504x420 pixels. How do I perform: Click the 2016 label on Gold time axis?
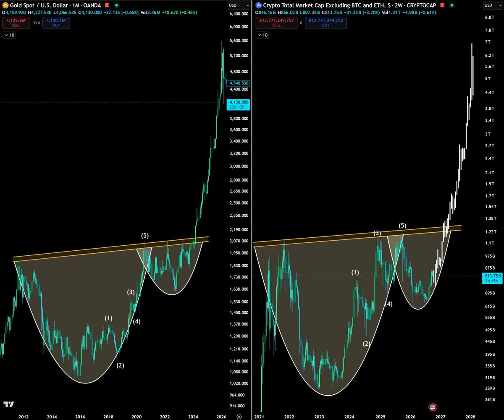pos(80,417)
